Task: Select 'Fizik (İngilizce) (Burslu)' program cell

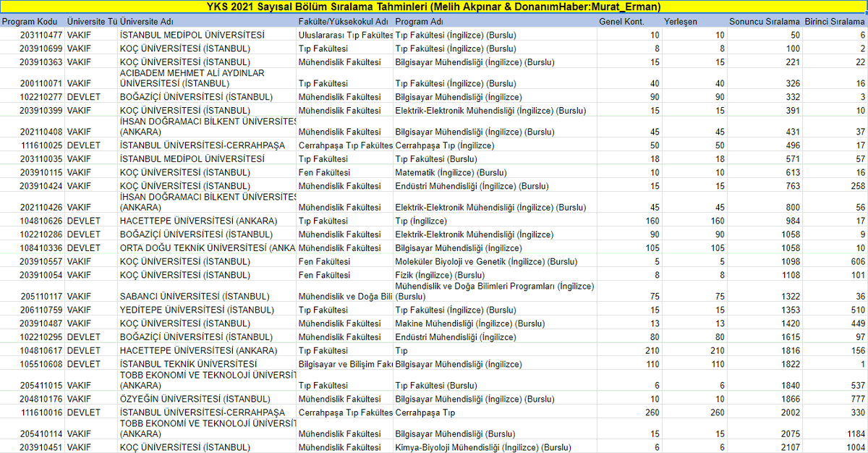Action: point(495,275)
